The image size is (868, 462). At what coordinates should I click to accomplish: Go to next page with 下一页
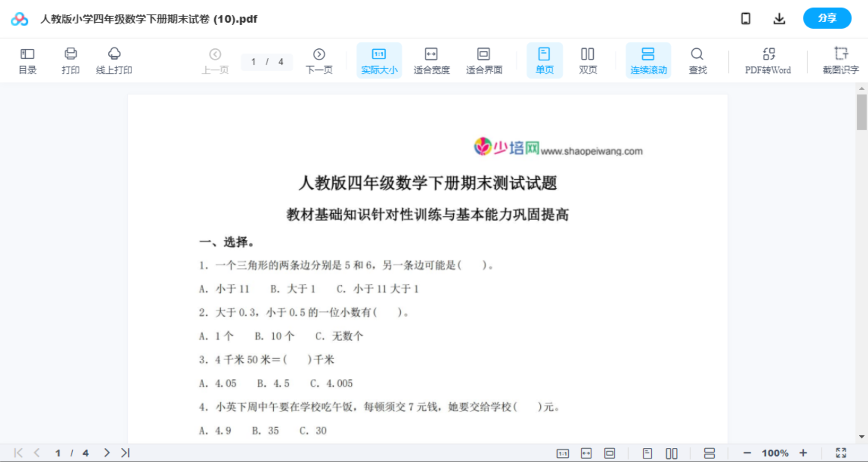tap(319, 60)
